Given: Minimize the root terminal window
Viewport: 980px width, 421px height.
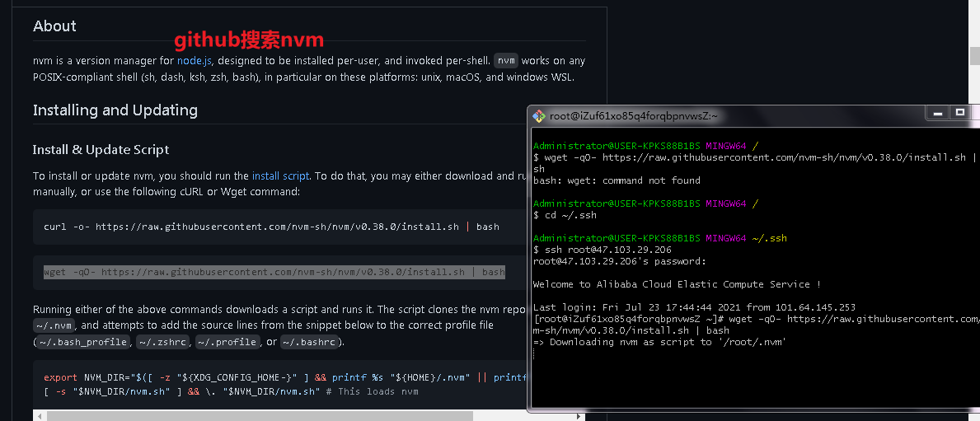Looking at the screenshot, I should pyautogui.click(x=937, y=113).
